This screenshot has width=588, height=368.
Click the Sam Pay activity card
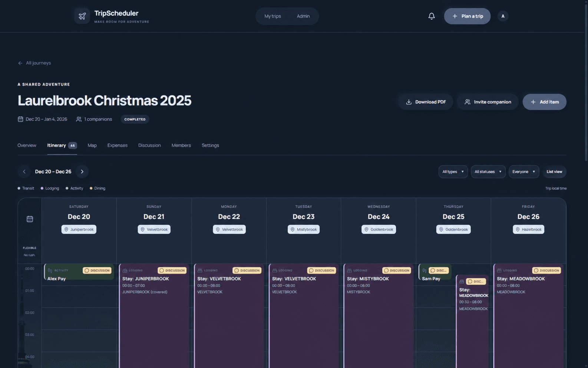coord(435,272)
